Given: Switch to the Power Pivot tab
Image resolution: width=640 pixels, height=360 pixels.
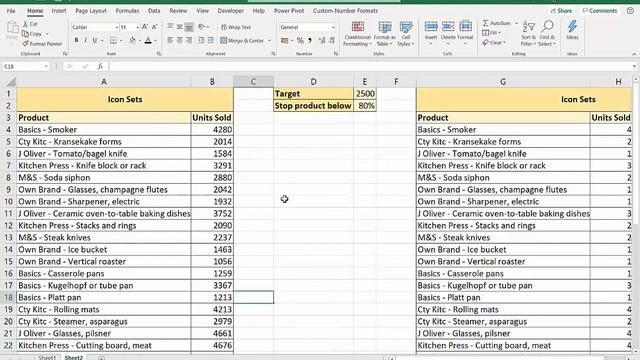Looking at the screenshot, I should pos(289,11).
